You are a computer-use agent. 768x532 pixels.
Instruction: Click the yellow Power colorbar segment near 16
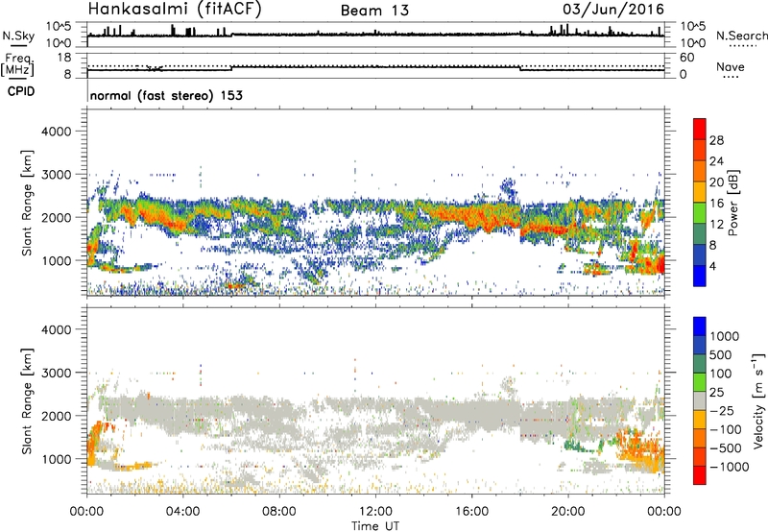coord(700,192)
